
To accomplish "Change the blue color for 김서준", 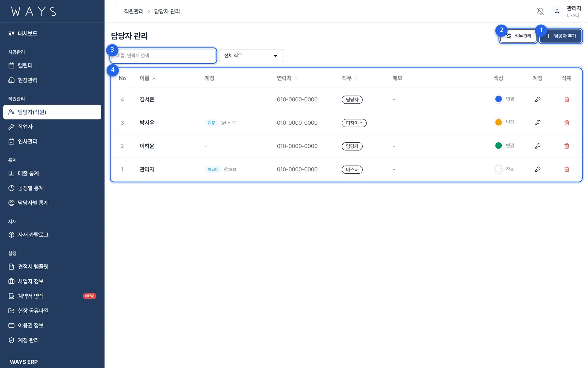I will (498, 99).
